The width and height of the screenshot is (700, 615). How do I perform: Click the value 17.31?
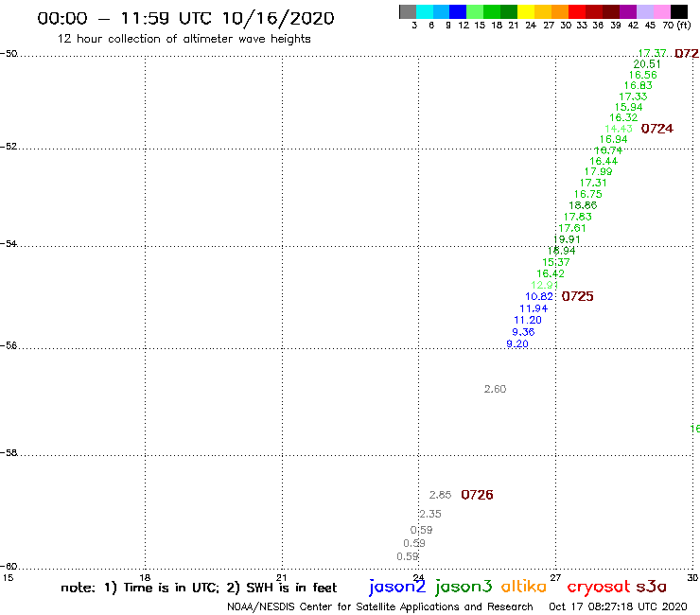(593, 184)
